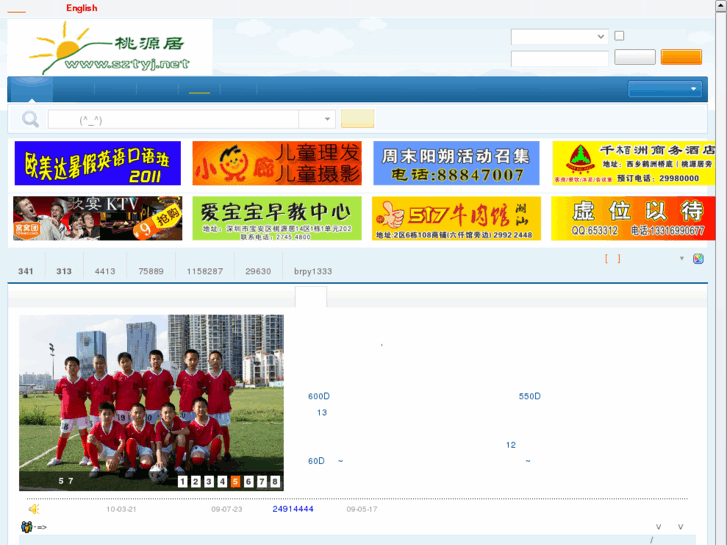
Task: Show slideshow image 2
Action: (196, 481)
